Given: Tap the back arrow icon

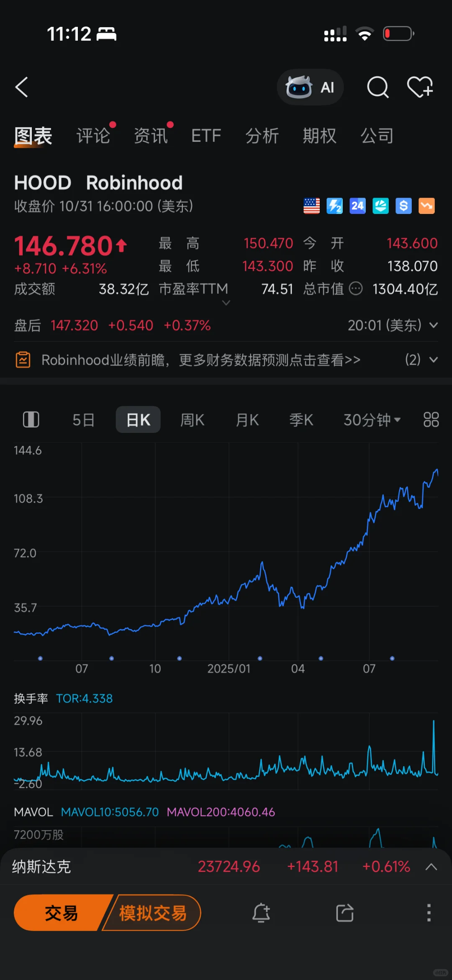Looking at the screenshot, I should click(x=22, y=87).
